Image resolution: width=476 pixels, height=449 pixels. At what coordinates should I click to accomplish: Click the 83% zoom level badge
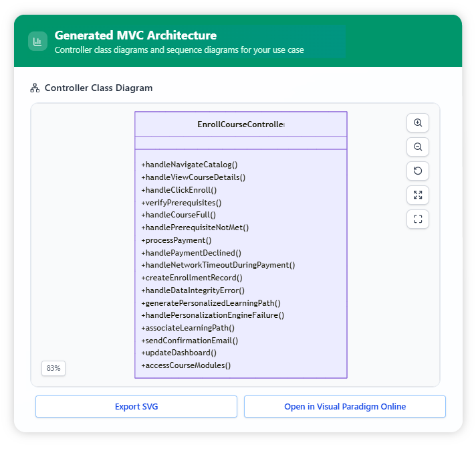click(53, 368)
